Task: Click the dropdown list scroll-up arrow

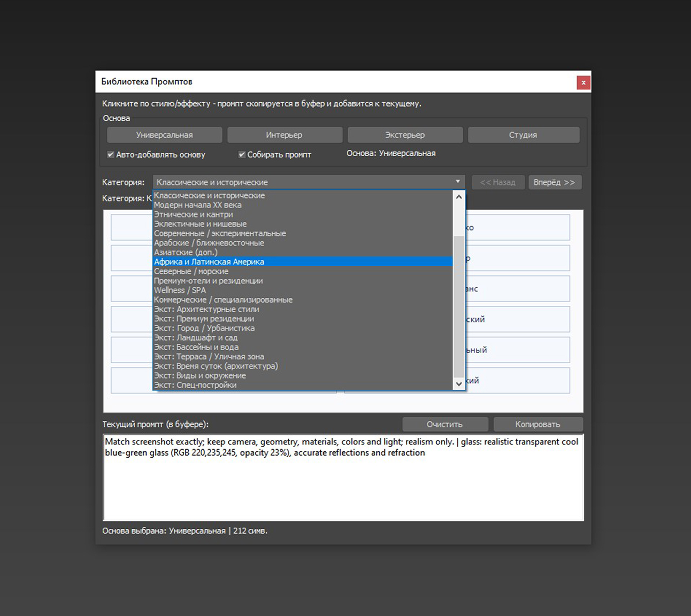Action: (x=459, y=197)
